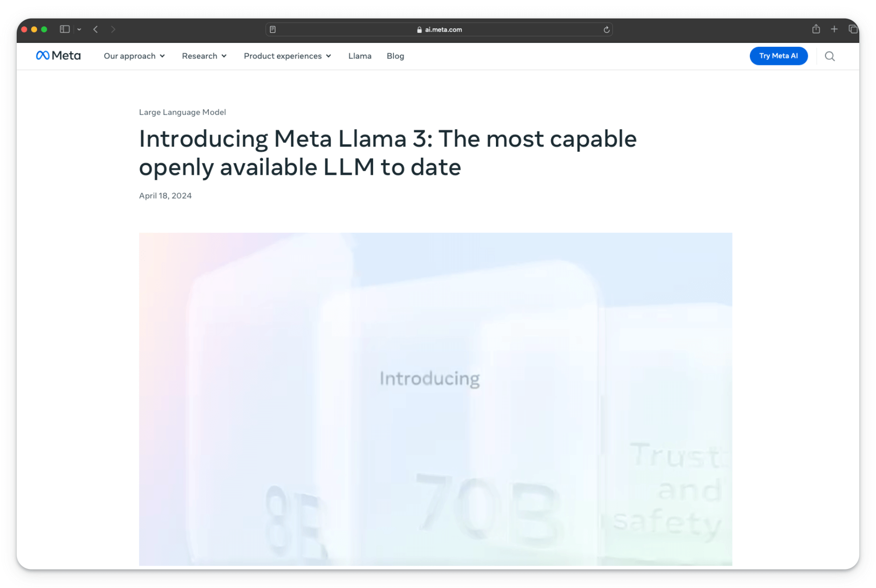Toggle the Safari sidebar icon

coord(64,29)
